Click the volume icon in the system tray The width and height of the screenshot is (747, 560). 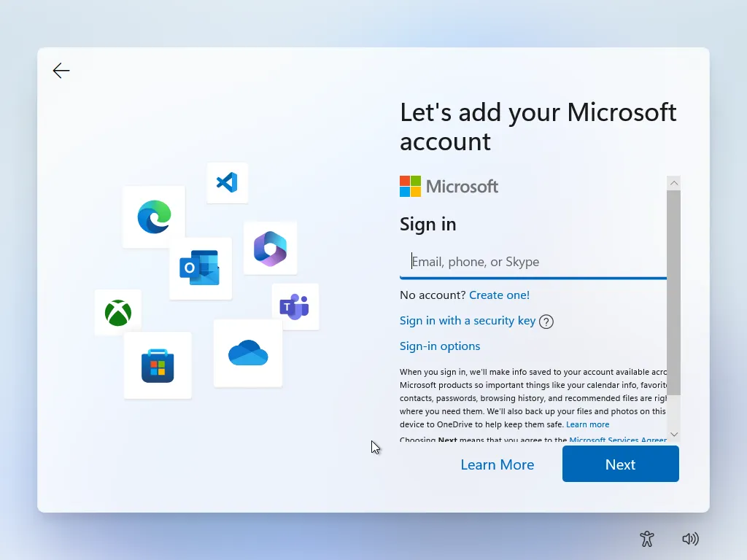(x=690, y=539)
